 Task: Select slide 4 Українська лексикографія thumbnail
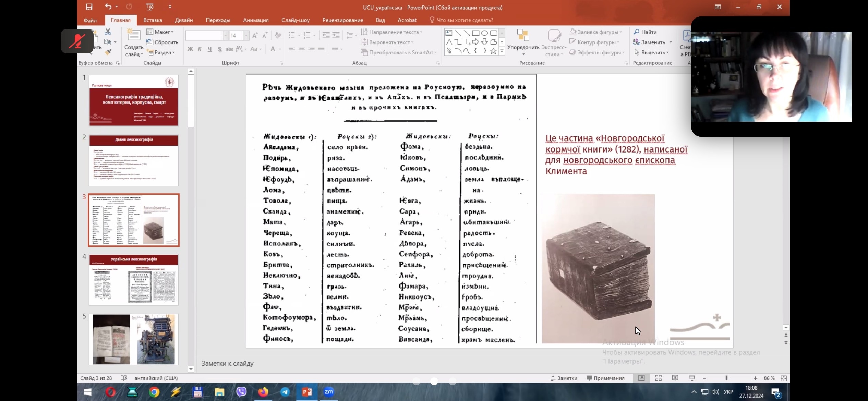click(134, 280)
